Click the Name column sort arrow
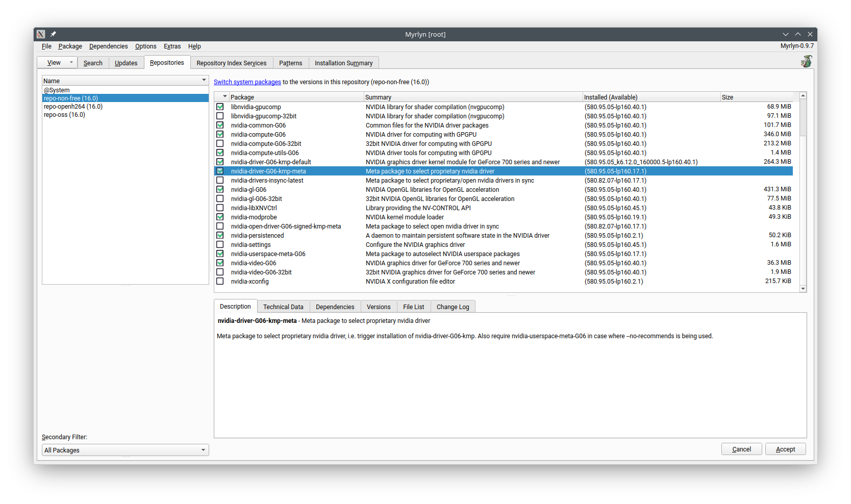This screenshot has width=851, height=504. (204, 81)
